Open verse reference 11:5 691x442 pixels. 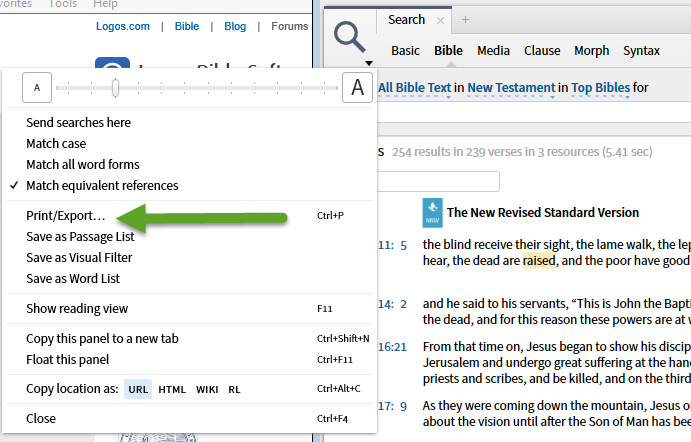[392, 245]
